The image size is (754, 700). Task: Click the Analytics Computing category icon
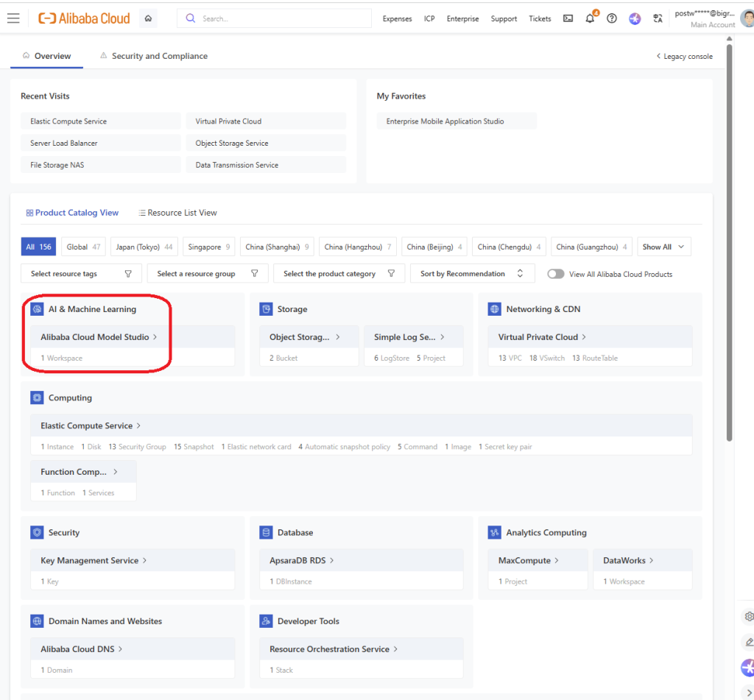pos(494,532)
